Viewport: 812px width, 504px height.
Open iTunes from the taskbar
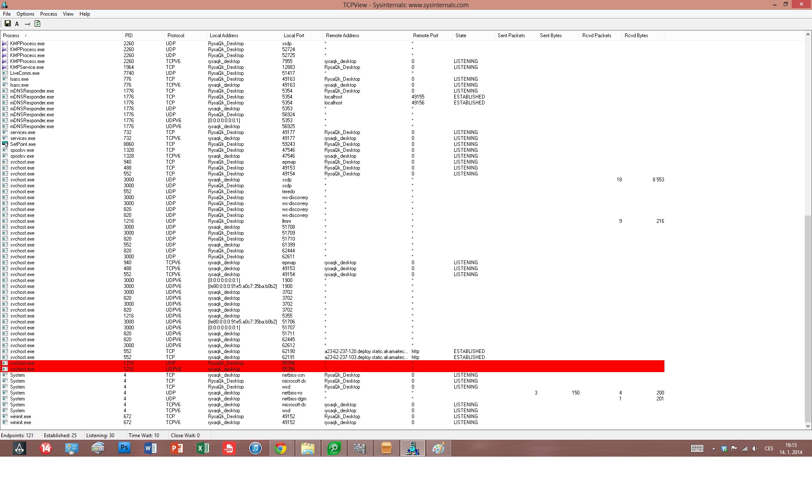click(x=255, y=448)
